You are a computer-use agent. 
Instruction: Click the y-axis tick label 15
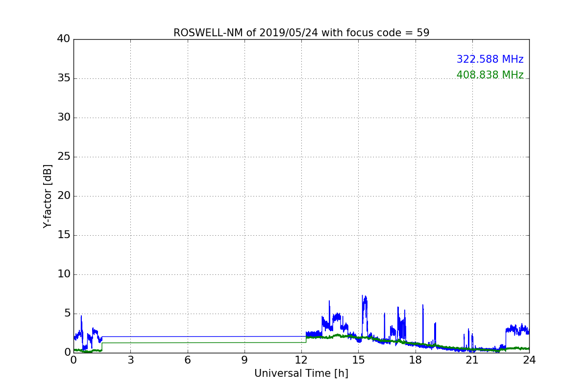tap(64, 235)
